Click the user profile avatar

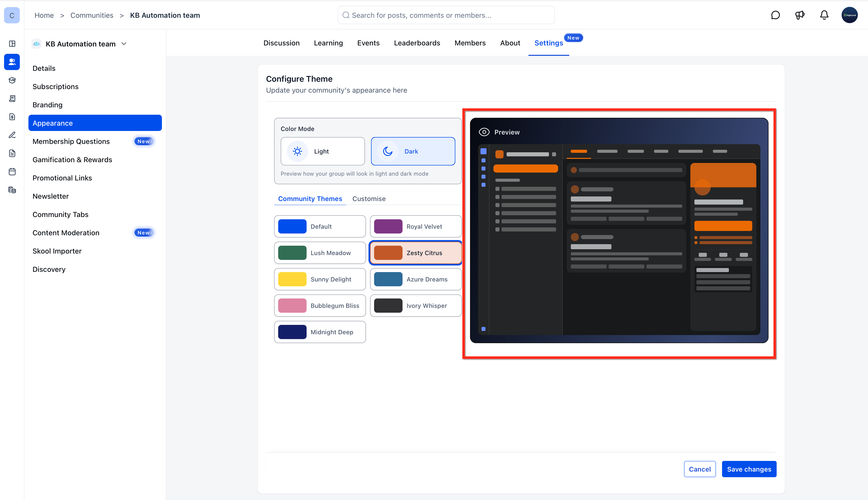[849, 15]
